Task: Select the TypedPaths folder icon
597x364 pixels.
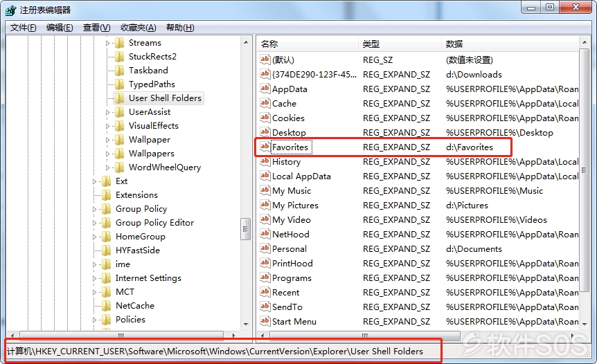Action: pyautogui.click(x=120, y=84)
